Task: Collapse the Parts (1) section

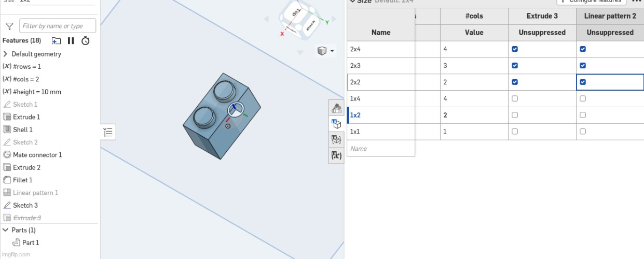Action: (x=6, y=230)
